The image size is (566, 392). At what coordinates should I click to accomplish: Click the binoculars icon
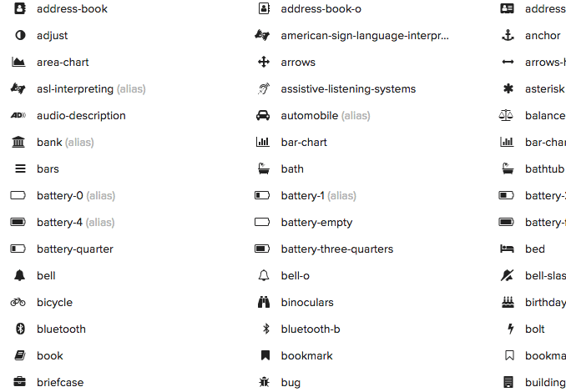(264, 302)
